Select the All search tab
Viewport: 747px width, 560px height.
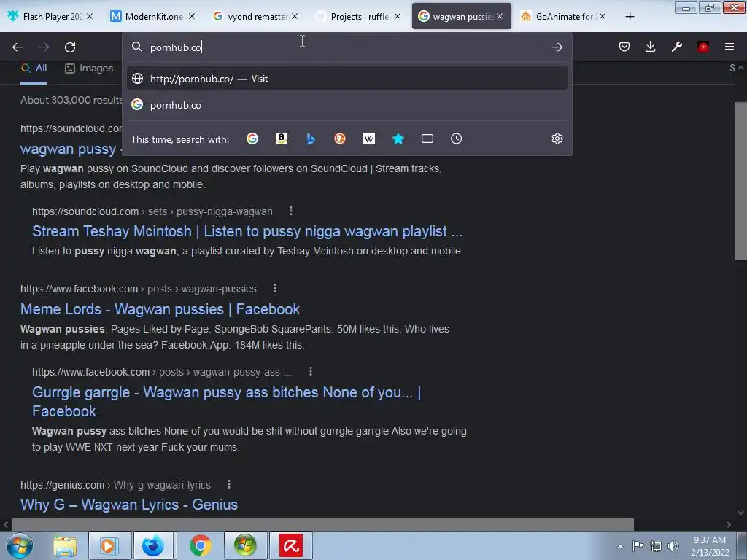coord(34,69)
